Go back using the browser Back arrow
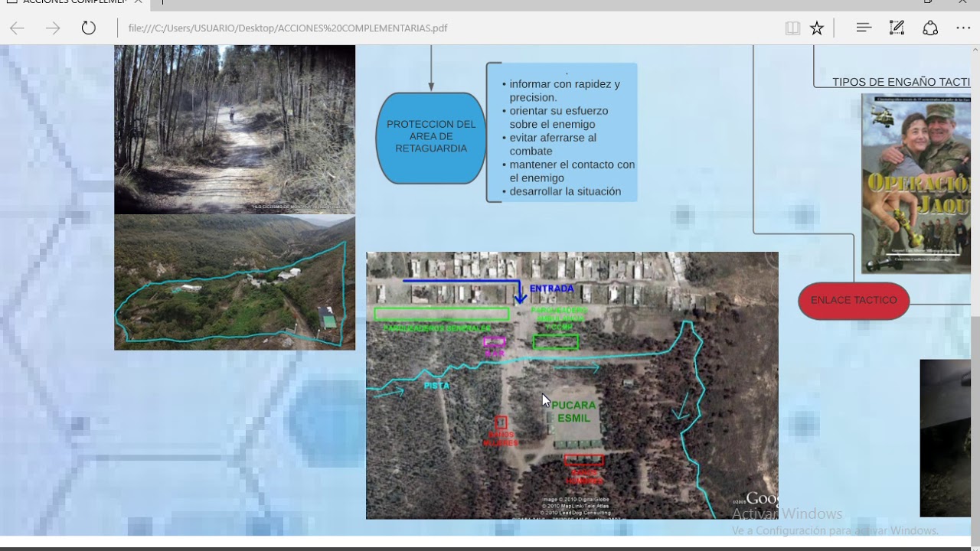Image resolution: width=980 pixels, height=551 pixels. pyautogui.click(x=17, y=28)
